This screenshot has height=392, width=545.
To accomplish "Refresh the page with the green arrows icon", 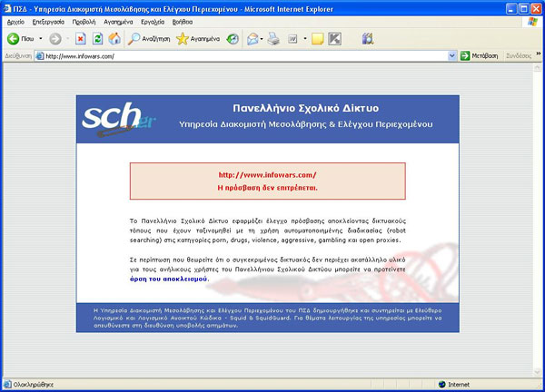I will [x=98, y=38].
